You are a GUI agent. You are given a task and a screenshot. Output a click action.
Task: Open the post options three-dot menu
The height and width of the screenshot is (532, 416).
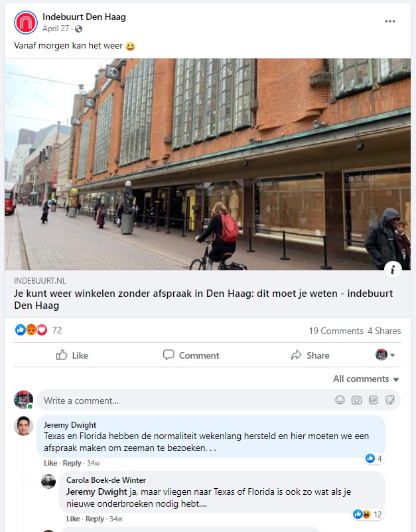(x=390, y=21)
